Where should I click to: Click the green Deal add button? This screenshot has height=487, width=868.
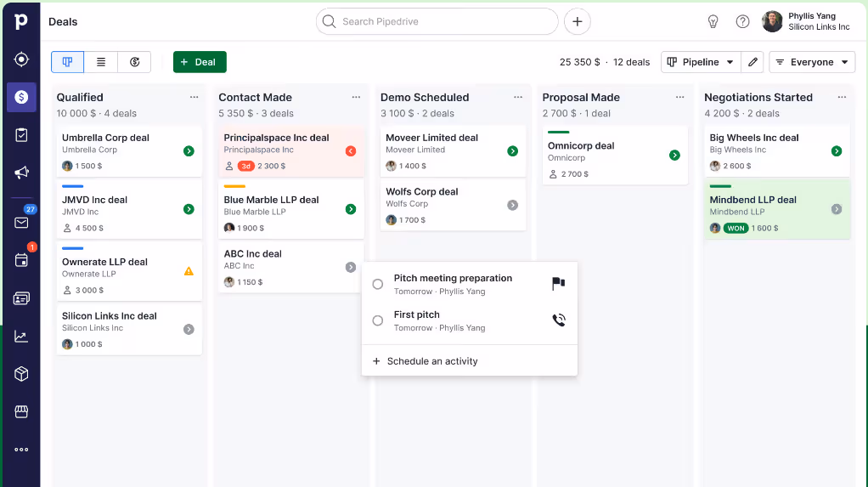(x=200, y=62)
